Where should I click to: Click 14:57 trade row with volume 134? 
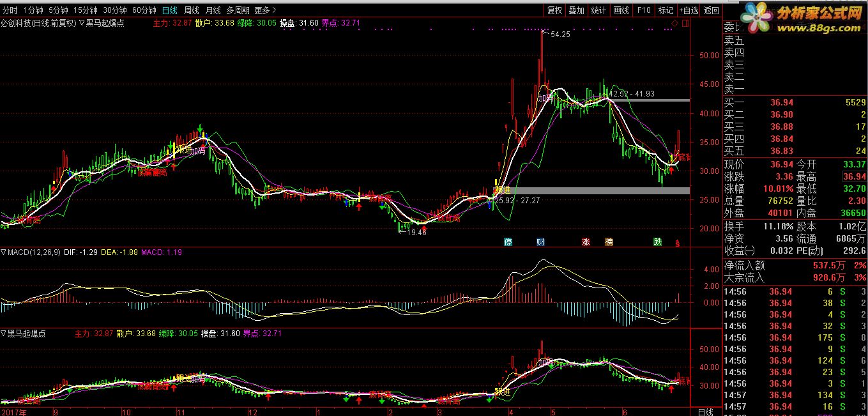pos(795,395)
